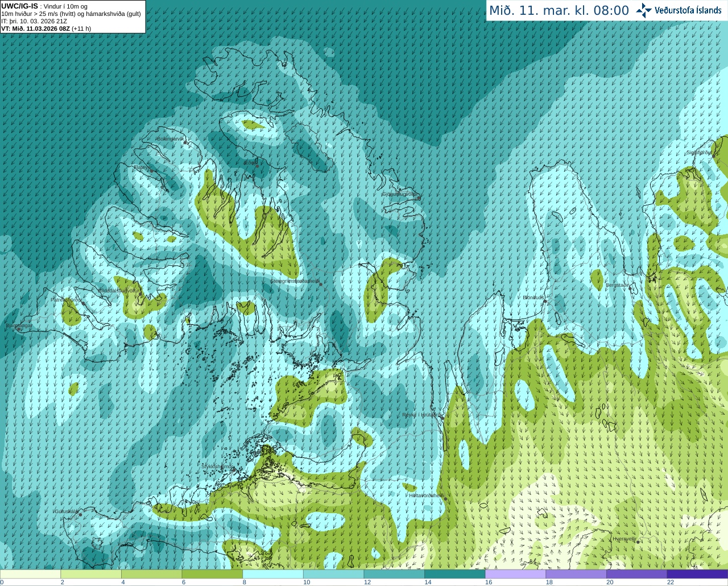The height and width of the screenshot is (586, 728).
Task: Click the 18–20 m/s purple legend swatch
Action: click(x=576, y=574)
